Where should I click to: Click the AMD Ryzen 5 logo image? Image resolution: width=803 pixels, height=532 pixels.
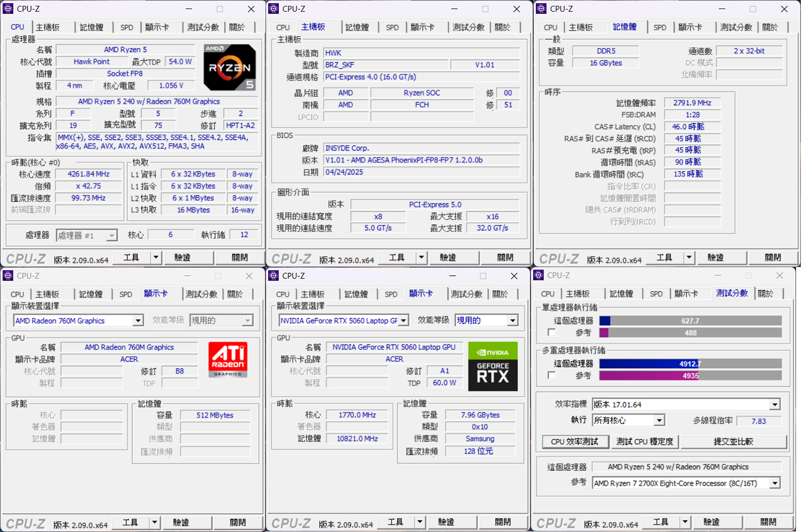click(x=230, y=67)
